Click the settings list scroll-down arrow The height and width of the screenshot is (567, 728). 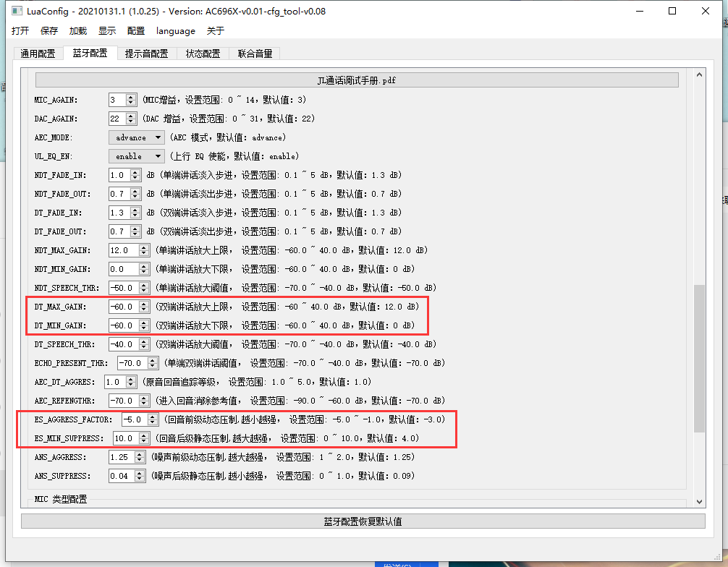(x=699, y=502)
